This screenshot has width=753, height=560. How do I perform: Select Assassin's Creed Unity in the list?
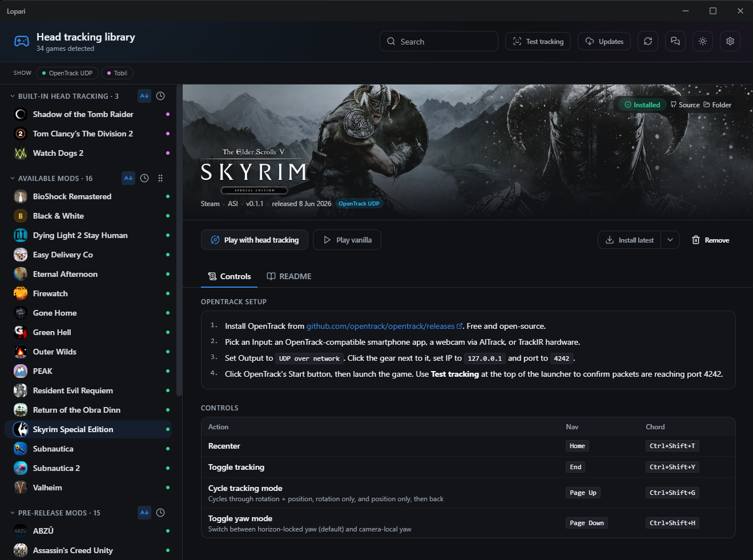[x=88, y=550]
